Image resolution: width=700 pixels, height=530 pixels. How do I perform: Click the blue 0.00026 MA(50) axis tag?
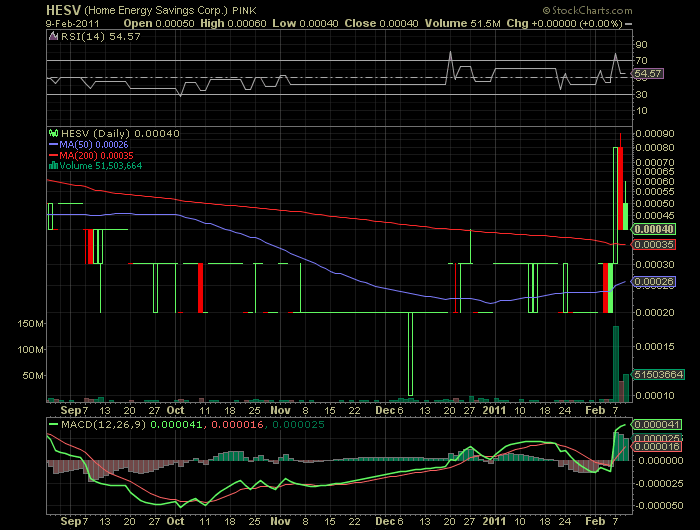(x=654, y=282)
